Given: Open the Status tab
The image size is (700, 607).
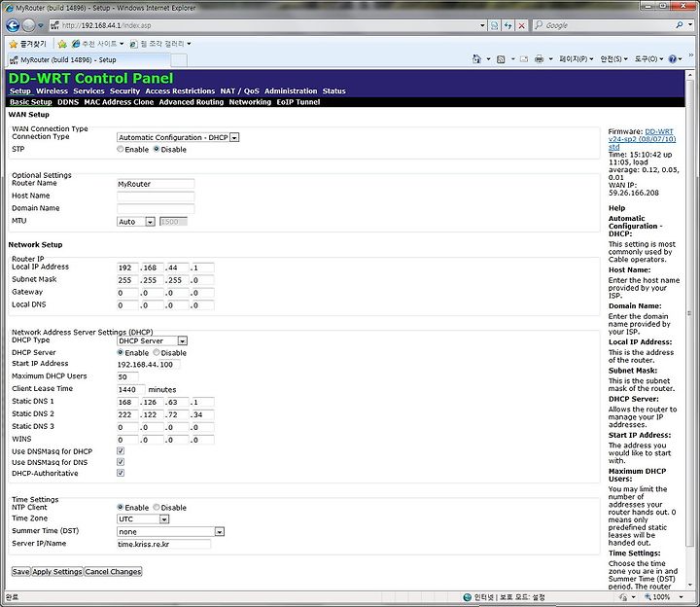Looking at the screenshot, I should pos(333,91).
